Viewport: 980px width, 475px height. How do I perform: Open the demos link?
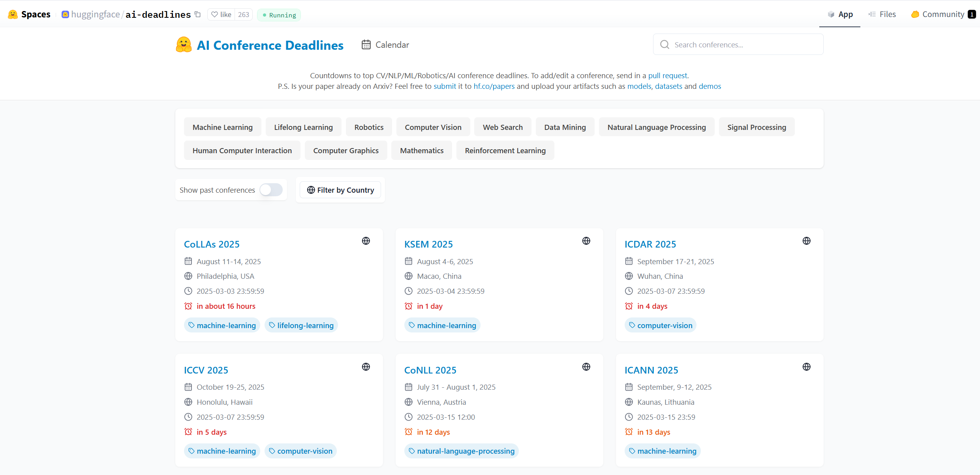tap(710, 86)
